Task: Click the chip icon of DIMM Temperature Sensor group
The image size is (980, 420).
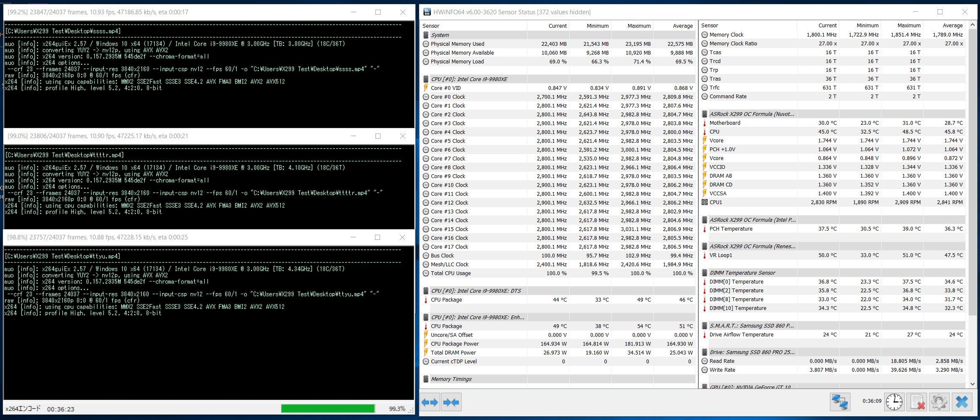Action: pyautogui.click(x=705, y=273)
